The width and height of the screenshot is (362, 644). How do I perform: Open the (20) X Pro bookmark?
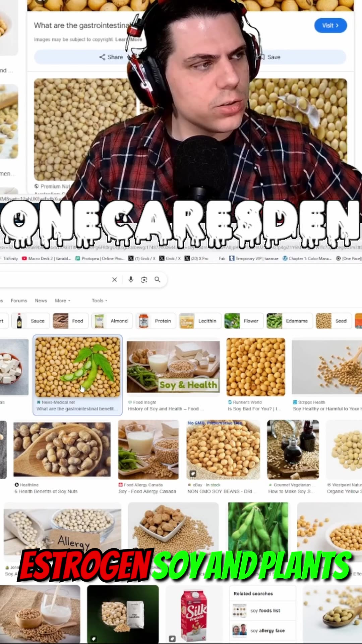click(x=196, y=258)
